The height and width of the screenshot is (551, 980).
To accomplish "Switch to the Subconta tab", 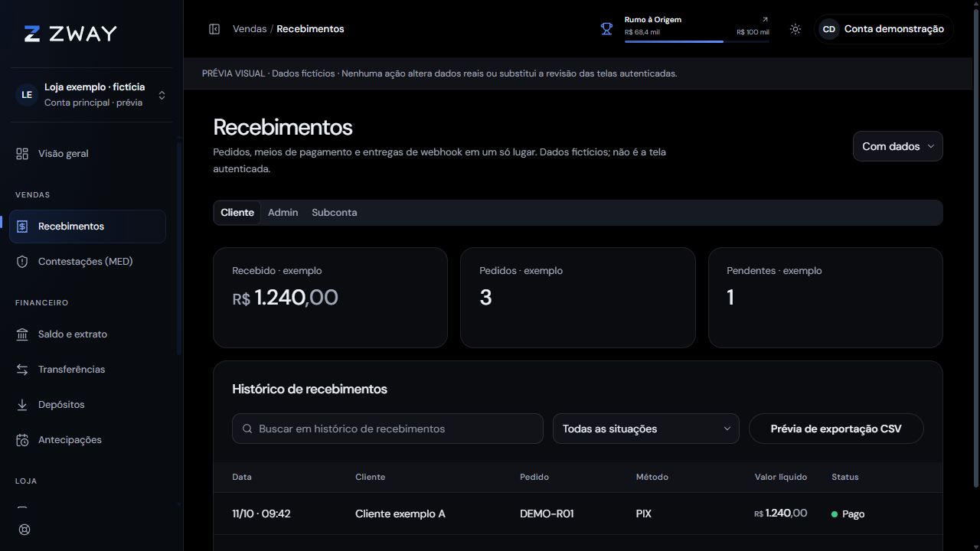I will click(335, 213).
